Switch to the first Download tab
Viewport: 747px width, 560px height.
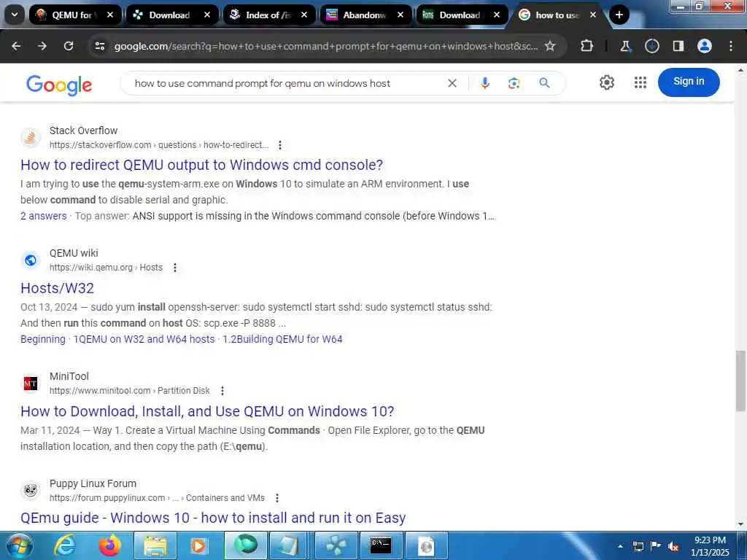point(166,15)
